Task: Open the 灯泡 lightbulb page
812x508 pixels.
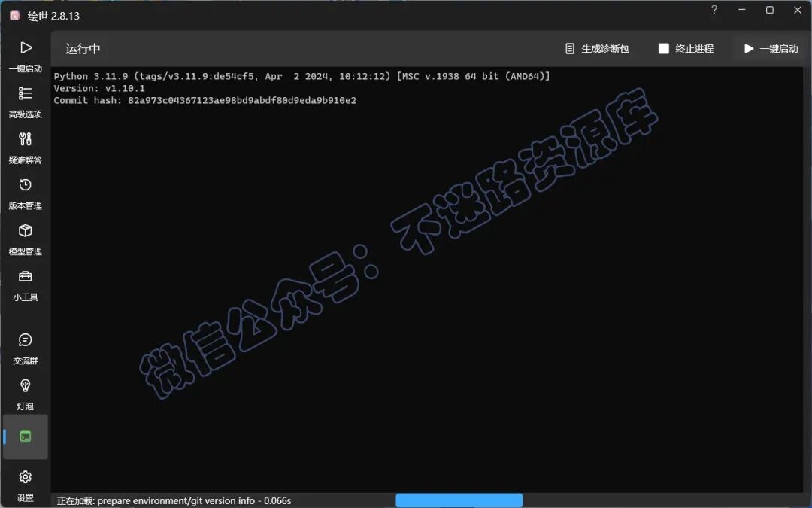Action: (26, 394)
